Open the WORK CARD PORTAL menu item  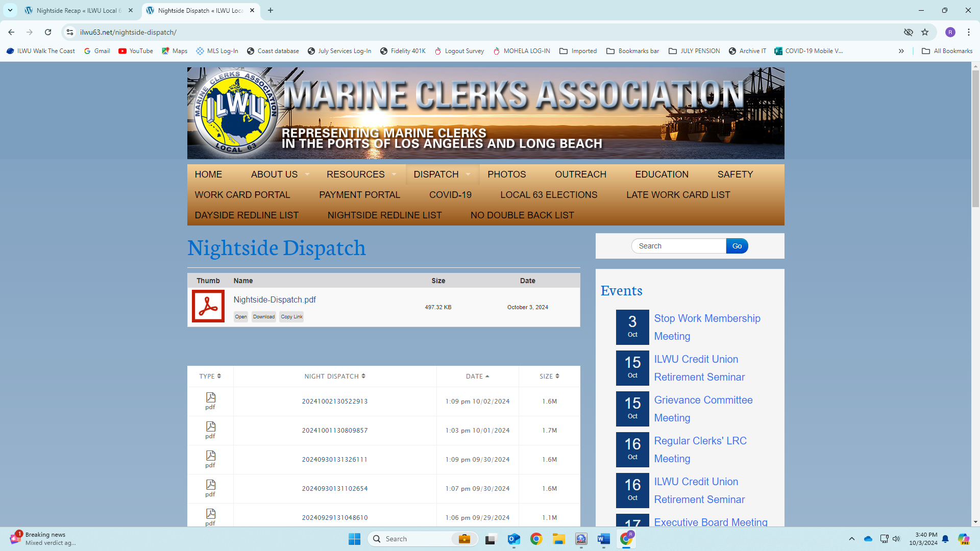(x=242, y=195)
